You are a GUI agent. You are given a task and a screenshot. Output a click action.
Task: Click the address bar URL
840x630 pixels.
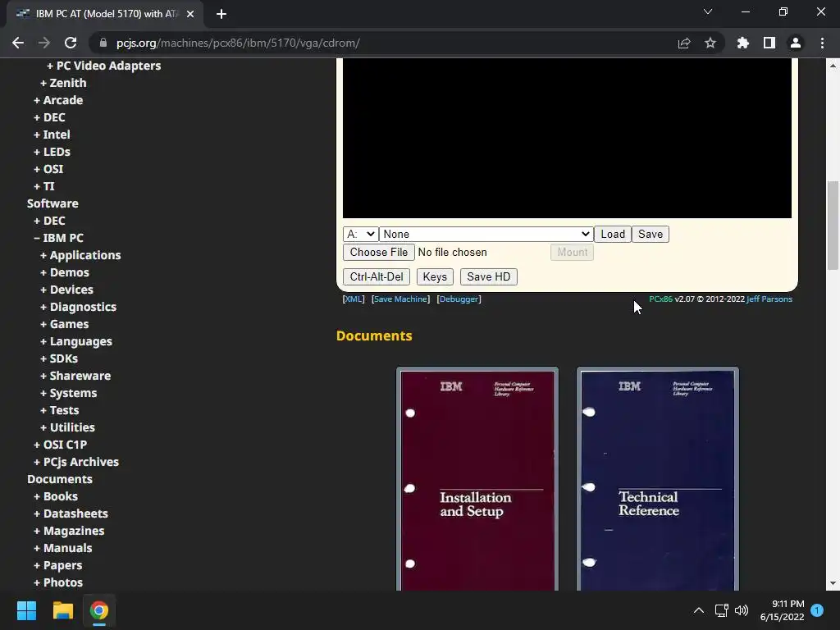pyautogui.click(x=238, y=43)
